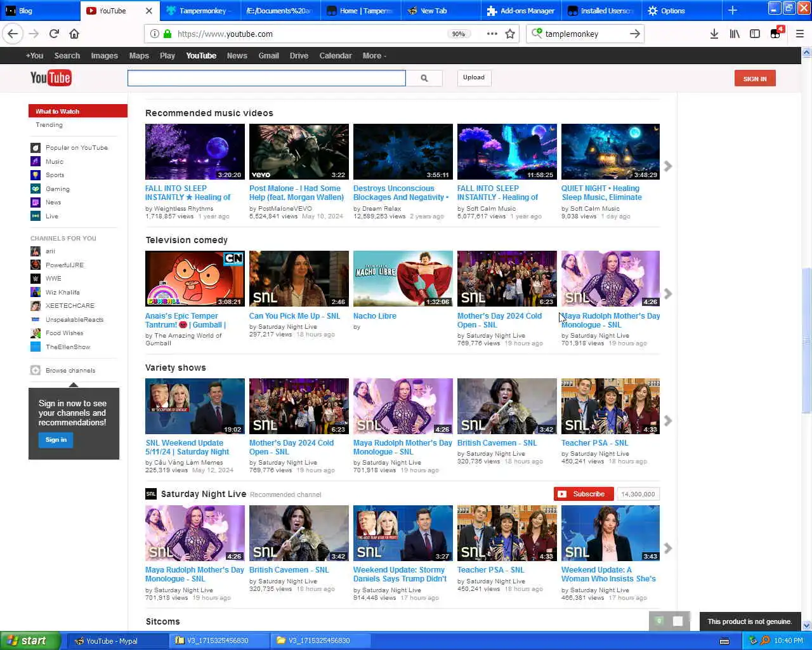Submit the tamplemonkey search with arrow

pyautogui.click(x=634, y=34)
